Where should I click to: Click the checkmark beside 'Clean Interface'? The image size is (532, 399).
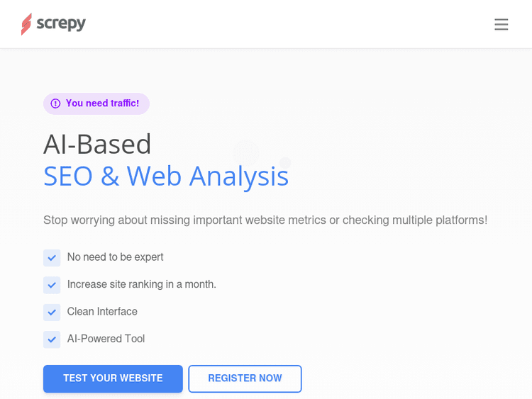click(x=52, y=313)
